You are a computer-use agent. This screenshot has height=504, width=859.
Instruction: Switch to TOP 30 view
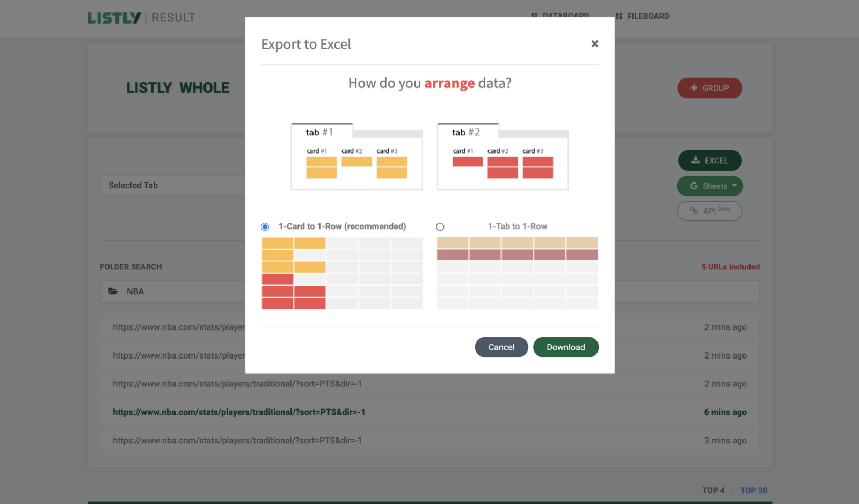pyautogui.click(x=753, y=490)
